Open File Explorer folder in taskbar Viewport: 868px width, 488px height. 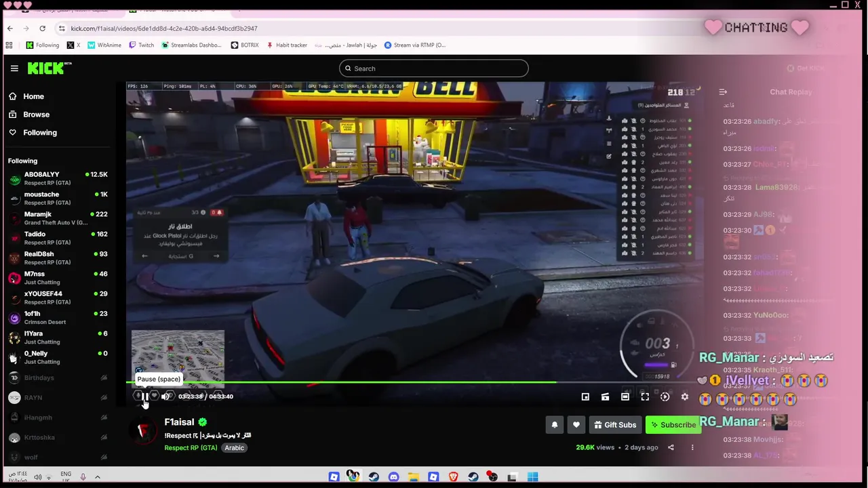point(413,477)
